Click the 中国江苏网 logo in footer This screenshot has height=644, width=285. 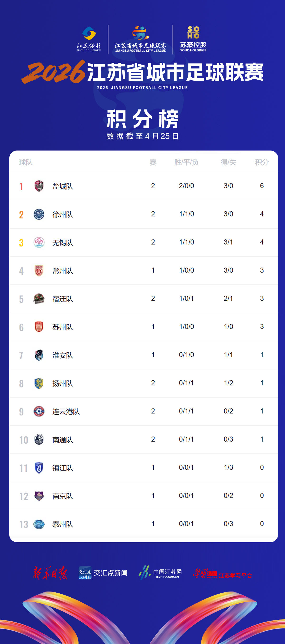[x=160, y=573]
